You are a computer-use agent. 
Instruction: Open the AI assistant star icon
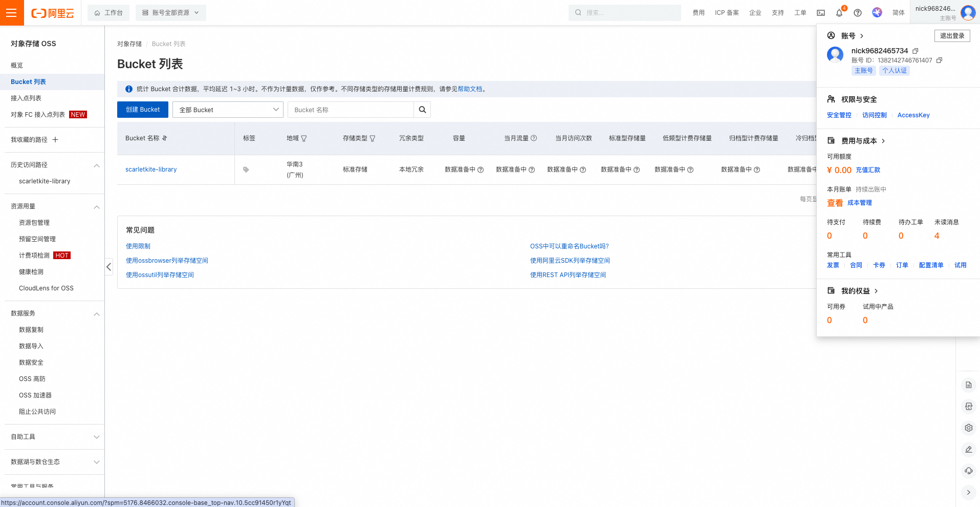point(877,12)
